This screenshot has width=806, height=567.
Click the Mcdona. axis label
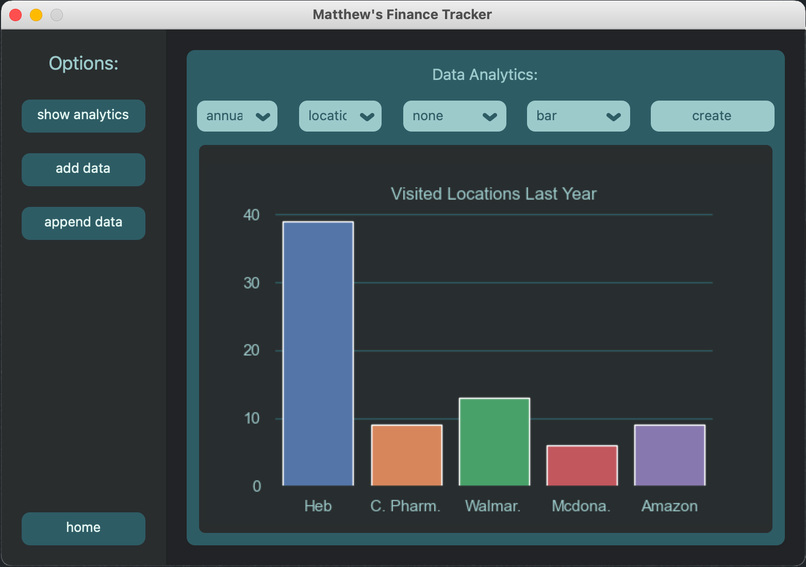coord(581,506)
